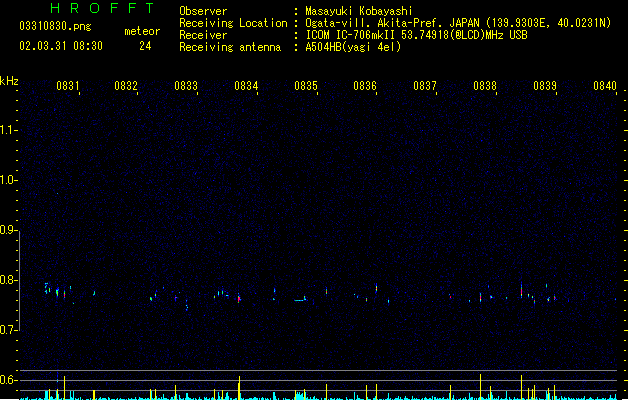Click the Receiving antenna label

coord(230,47)
